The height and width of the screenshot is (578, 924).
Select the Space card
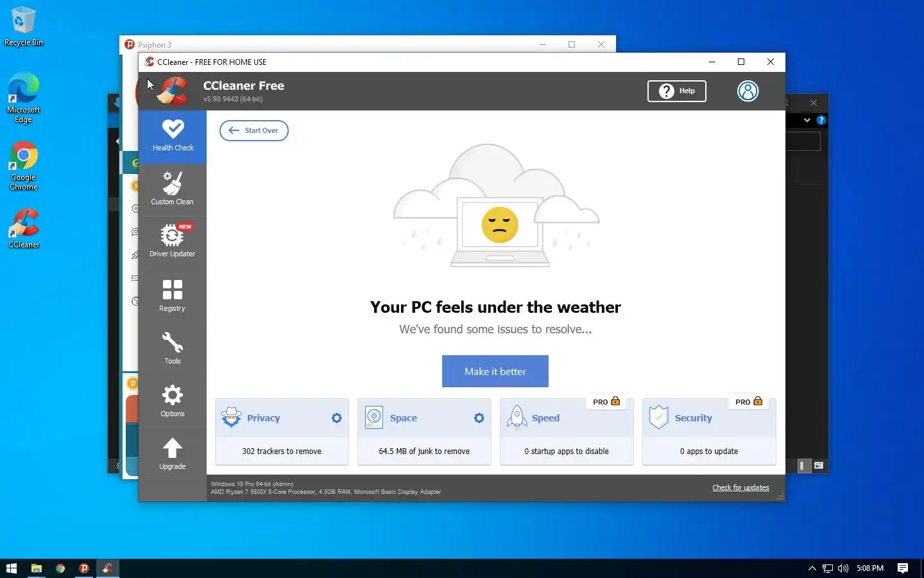pos(424,432)
